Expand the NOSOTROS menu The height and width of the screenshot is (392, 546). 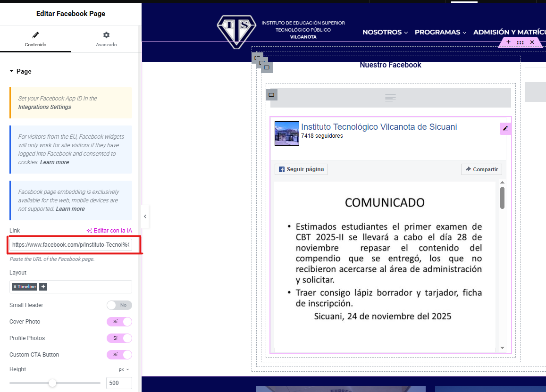tap(385, 32)
